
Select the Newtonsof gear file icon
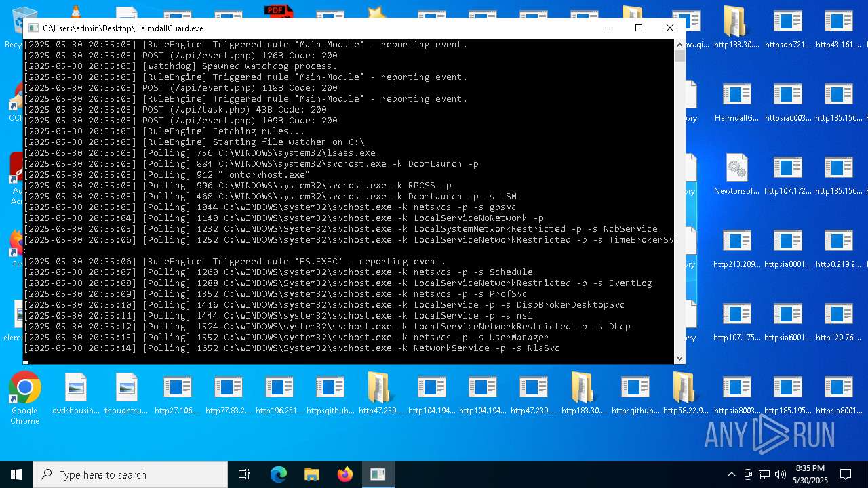click(736, 174)
